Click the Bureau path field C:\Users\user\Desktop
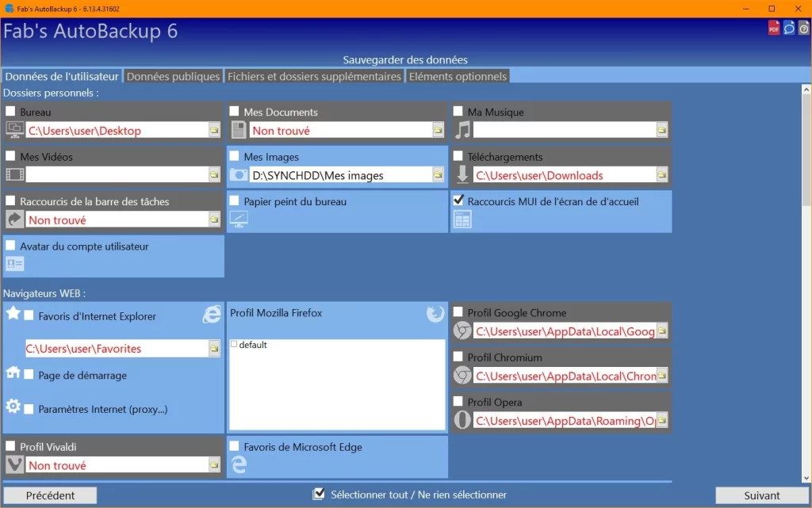This screenshot has width=812, height=508. 117,130
